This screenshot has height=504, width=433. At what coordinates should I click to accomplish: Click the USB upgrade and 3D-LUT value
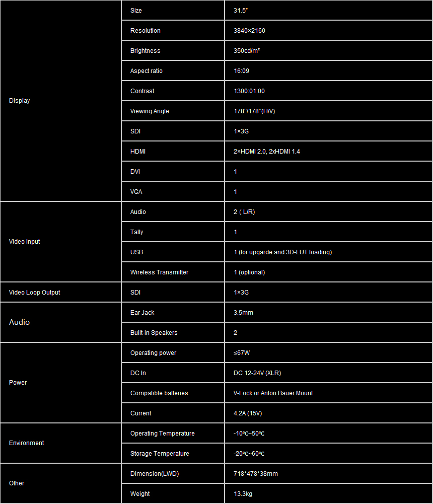[282, 252]
